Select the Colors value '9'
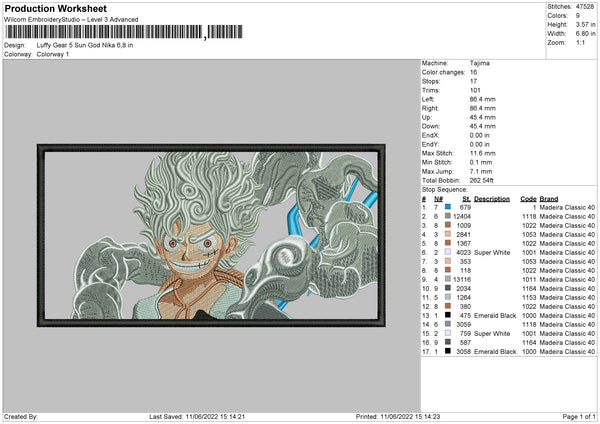This screenshot has height=424, width=600. pos(578,16)
